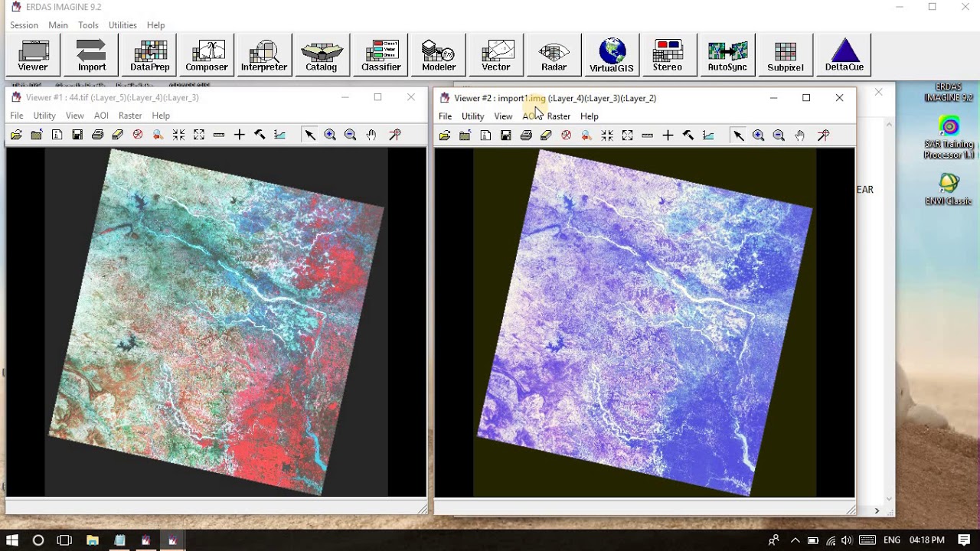The width and height of the screenshot is (980, 551).
Task: Select ruler measure tool in Viewer #2
Action: (648, 135)
